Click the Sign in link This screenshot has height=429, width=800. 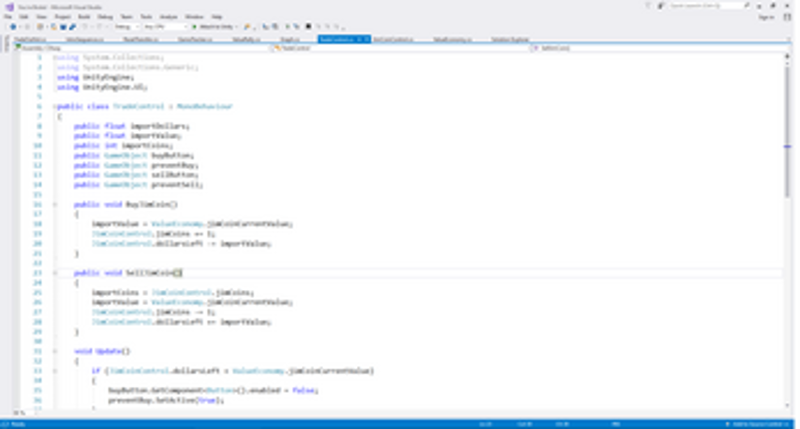pos(766,17)
